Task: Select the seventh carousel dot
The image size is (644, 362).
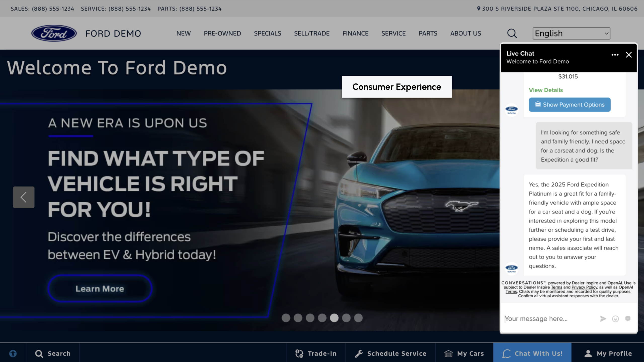Action: coord(358,318)
